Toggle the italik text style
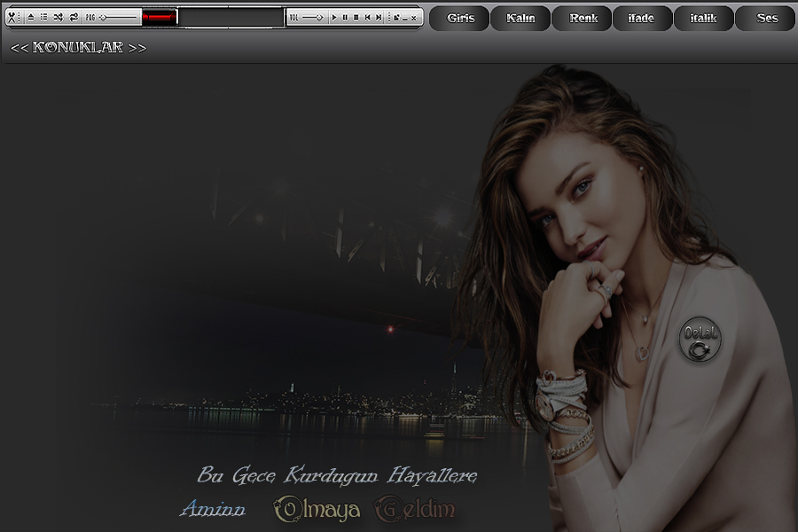Image resolution: width=798 pixels, height=532 pixels. (x=703, y=19)
